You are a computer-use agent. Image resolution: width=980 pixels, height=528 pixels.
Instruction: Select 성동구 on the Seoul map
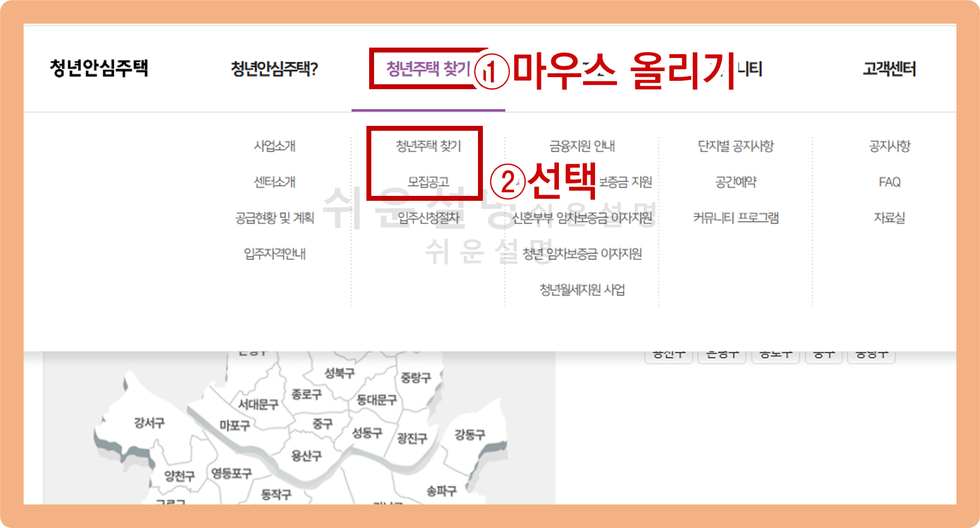pos(367,433)
